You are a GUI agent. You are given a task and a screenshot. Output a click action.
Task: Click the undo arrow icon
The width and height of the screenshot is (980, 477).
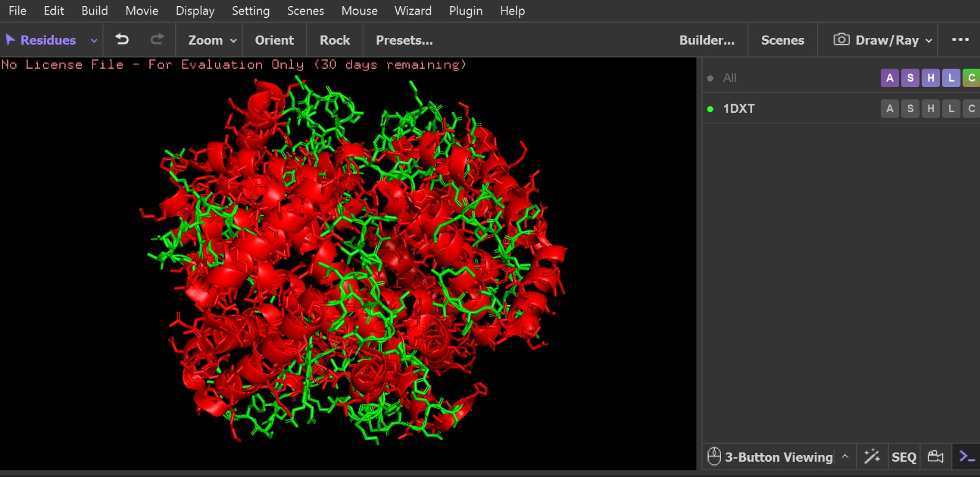point(123,40)
